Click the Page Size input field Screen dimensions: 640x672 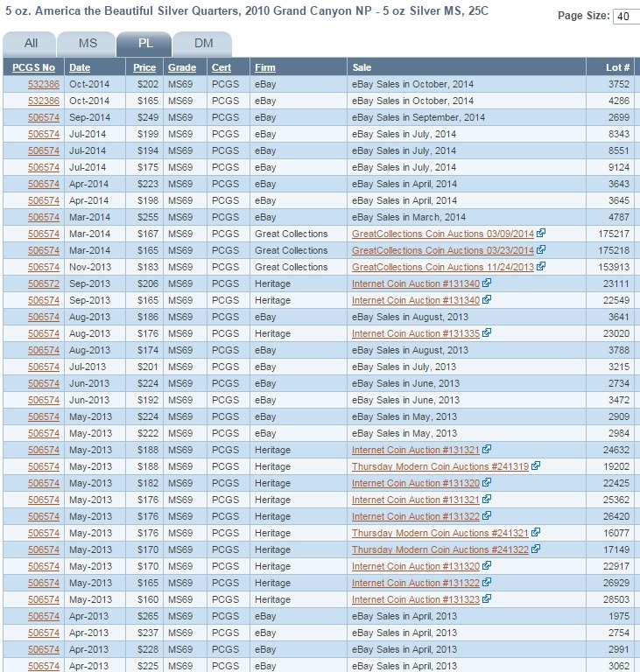point(627,17)
